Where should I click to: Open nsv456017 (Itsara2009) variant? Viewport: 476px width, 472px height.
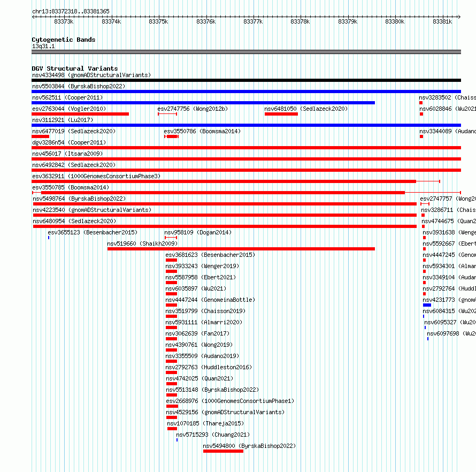pos(67,154)
